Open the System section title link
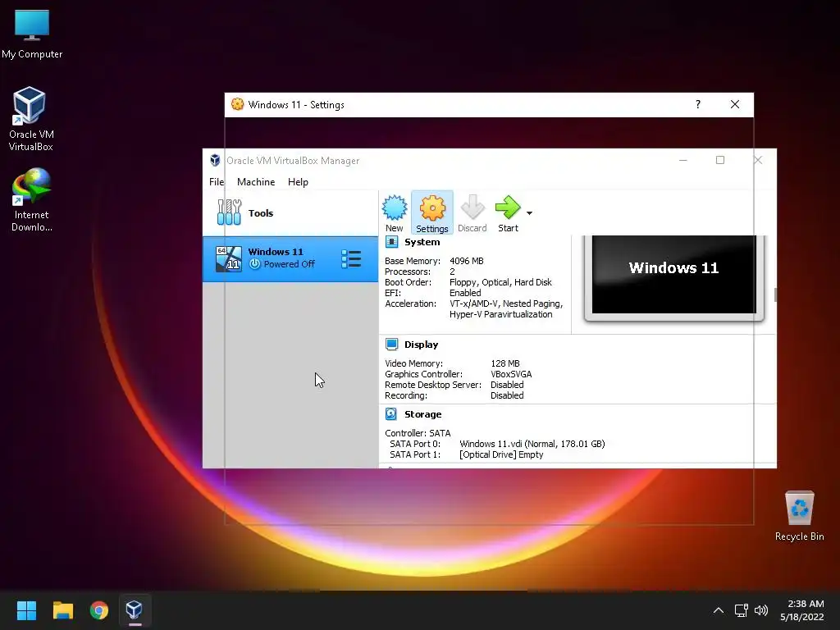Screen dimensions: 840x630 coord(422,242)
